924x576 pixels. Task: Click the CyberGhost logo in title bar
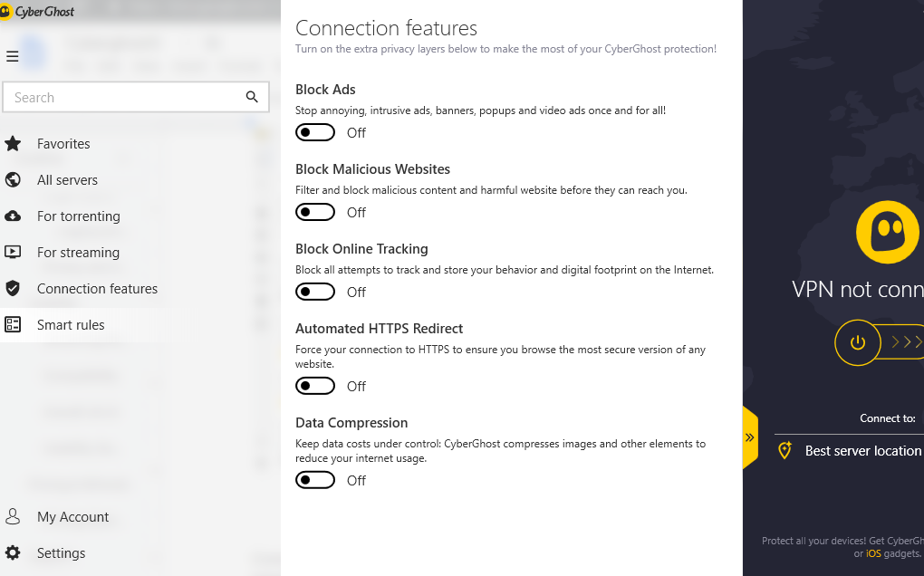point(38,11)
